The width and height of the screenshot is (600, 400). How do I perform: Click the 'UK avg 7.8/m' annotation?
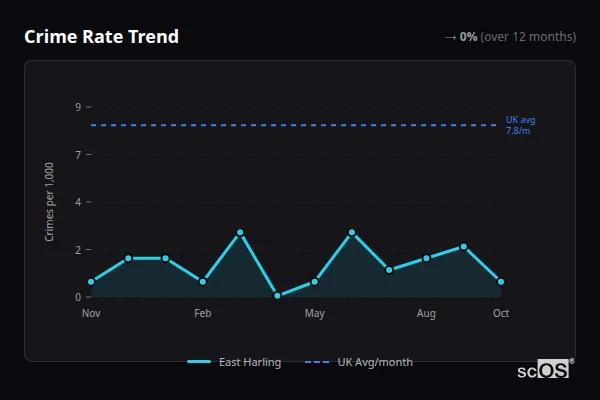[x=520, y=125]
